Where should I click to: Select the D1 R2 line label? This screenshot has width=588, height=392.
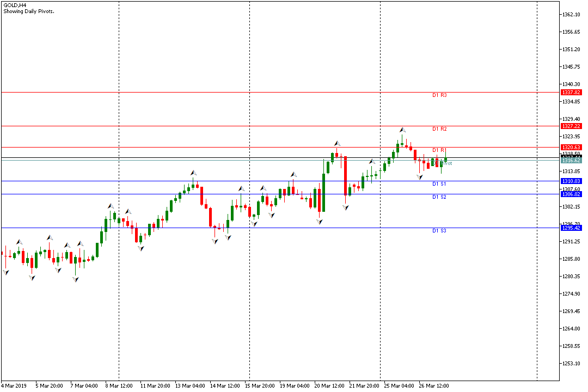(x=439, y=129)
